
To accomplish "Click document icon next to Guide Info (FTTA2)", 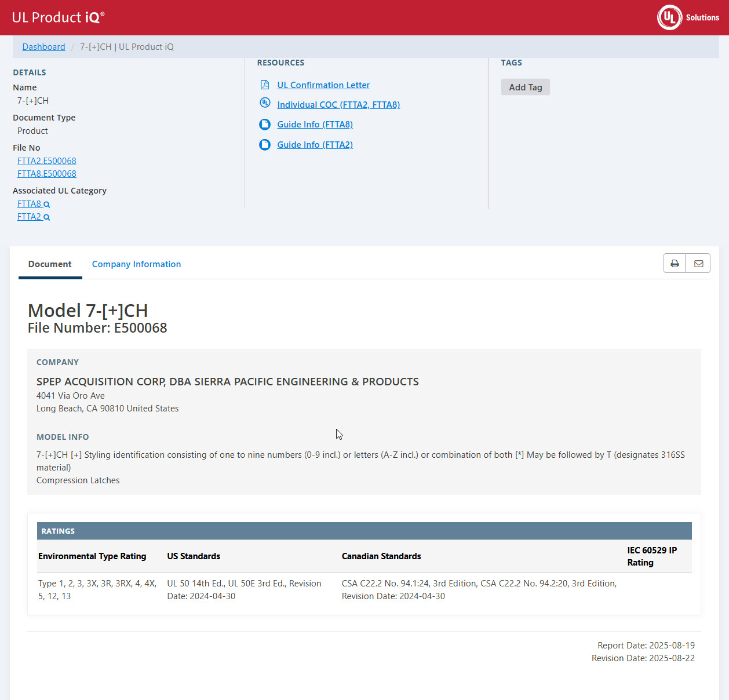I will (x=265, y=145).
